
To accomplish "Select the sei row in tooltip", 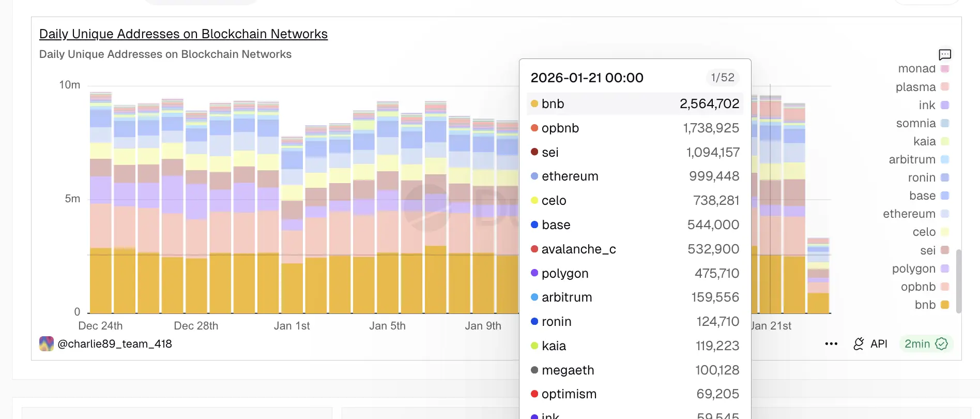I will pos(635,152).
